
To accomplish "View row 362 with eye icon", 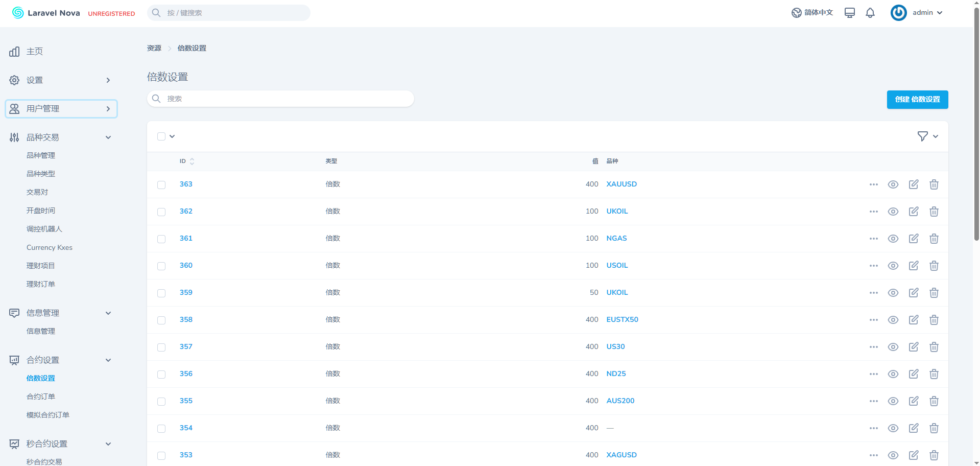I will 893,212.
